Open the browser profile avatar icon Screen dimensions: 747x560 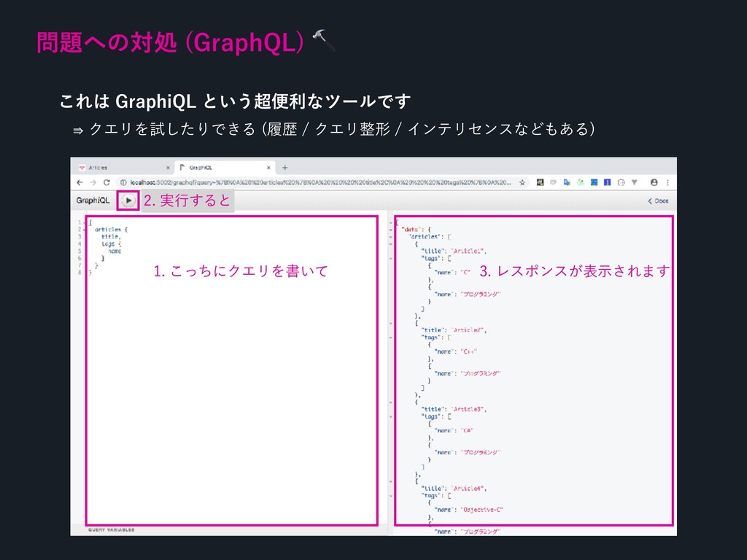click(x=654, y=182)
